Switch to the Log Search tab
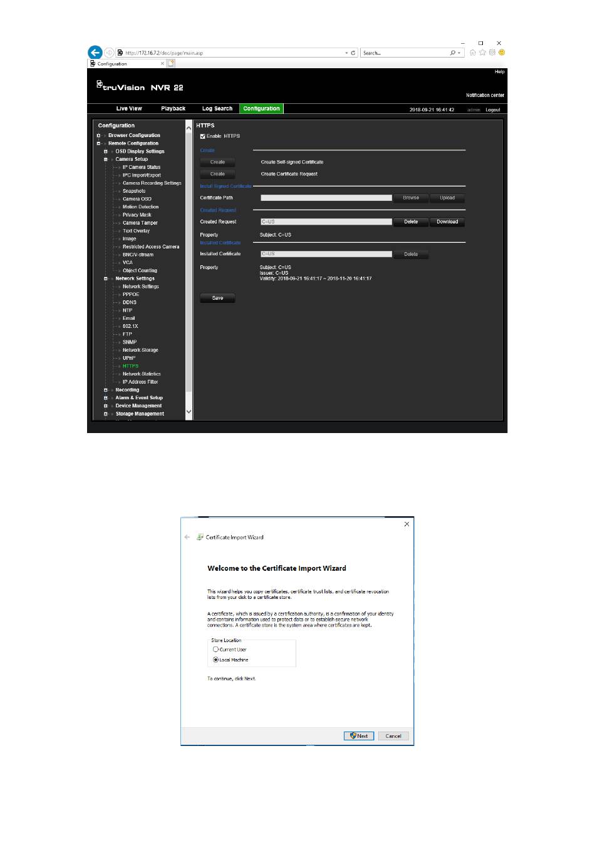 (217, 109)
